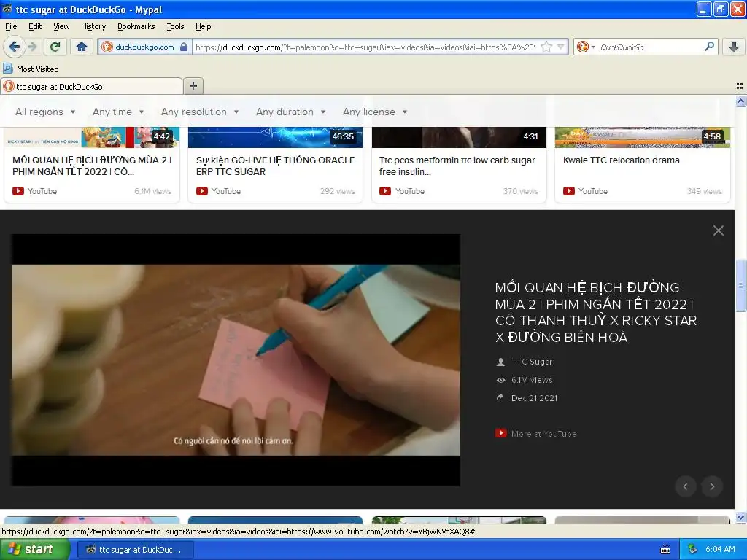Open the 4:42 video thumbnail
The height and width of the screenshot is (560, 747).
pyautogui.click(x=92, y=138)
